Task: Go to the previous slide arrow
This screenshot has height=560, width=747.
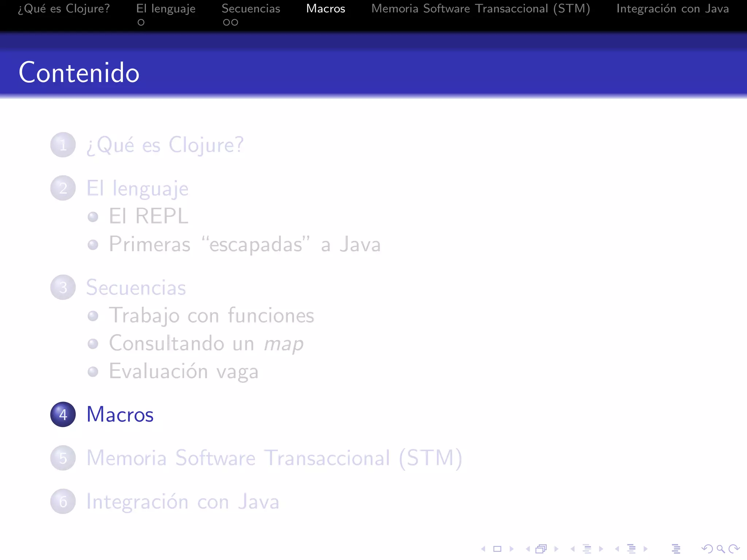Action: [483, 549]
